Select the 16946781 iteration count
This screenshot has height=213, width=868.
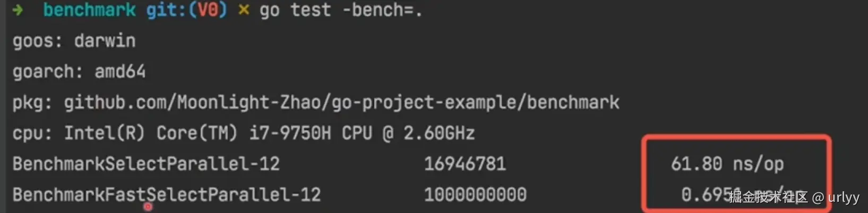pyautogui.click(x=465, y=164)
